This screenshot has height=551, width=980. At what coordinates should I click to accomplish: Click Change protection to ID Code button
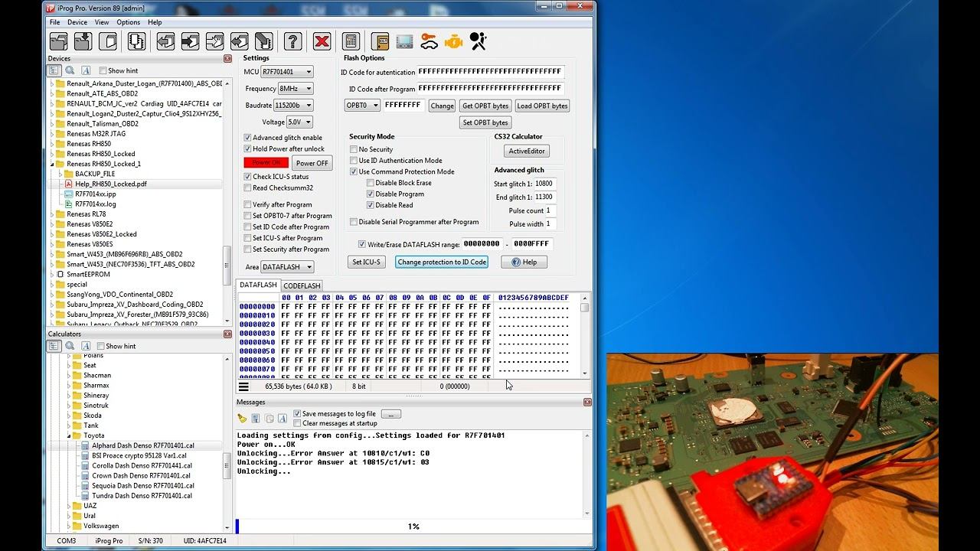click(442, 262)
